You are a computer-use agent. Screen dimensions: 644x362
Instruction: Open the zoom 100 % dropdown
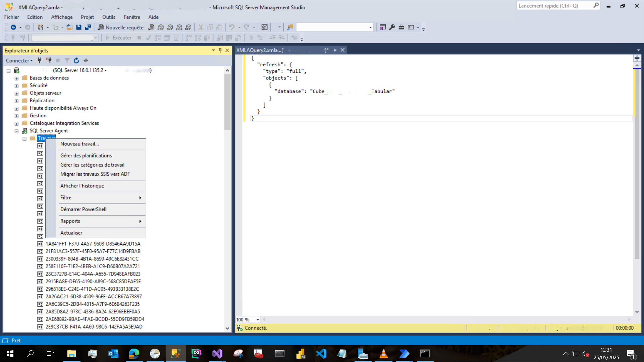coord(258,320)
